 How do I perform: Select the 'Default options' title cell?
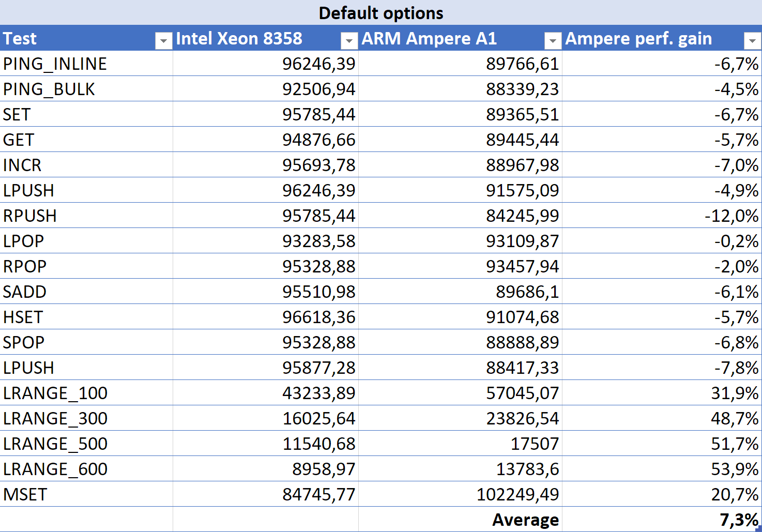[381, 12]
